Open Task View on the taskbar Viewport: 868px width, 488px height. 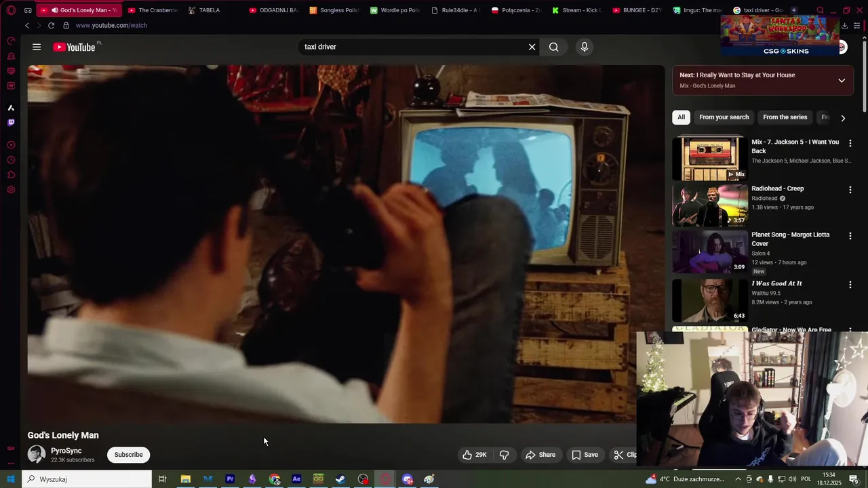[163, 479]
